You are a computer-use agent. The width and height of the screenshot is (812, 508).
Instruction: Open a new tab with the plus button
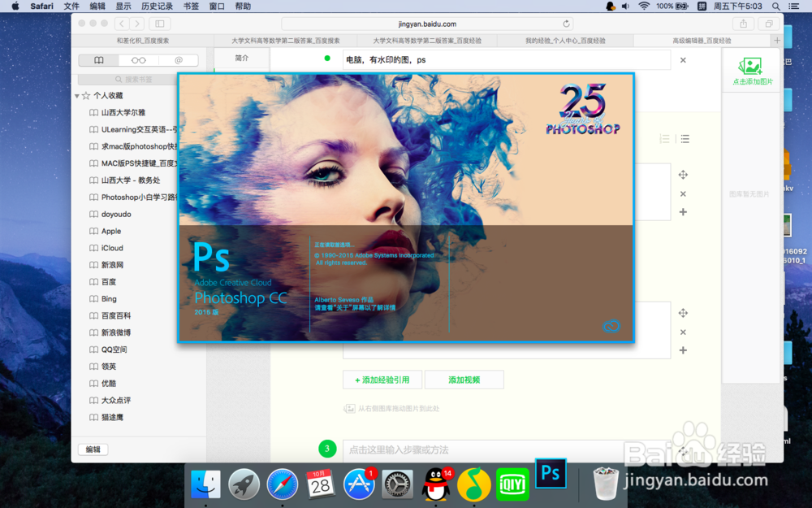pos(777,41)
